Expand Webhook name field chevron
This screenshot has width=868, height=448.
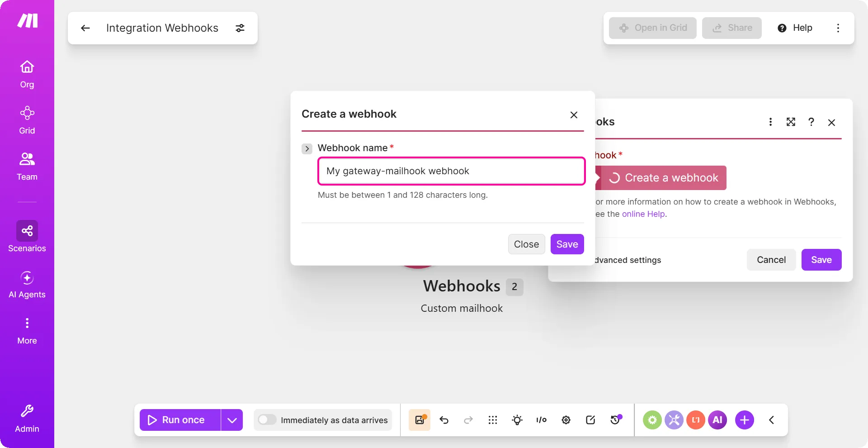[307, 148]
